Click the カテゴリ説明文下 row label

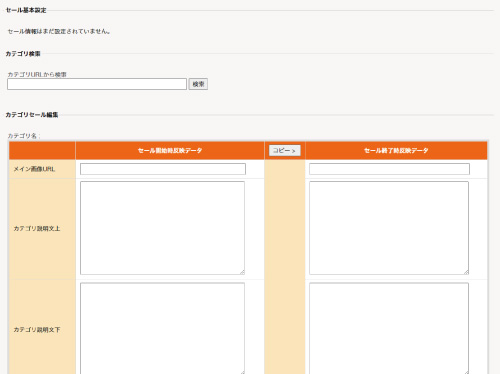tap(37, 330)
